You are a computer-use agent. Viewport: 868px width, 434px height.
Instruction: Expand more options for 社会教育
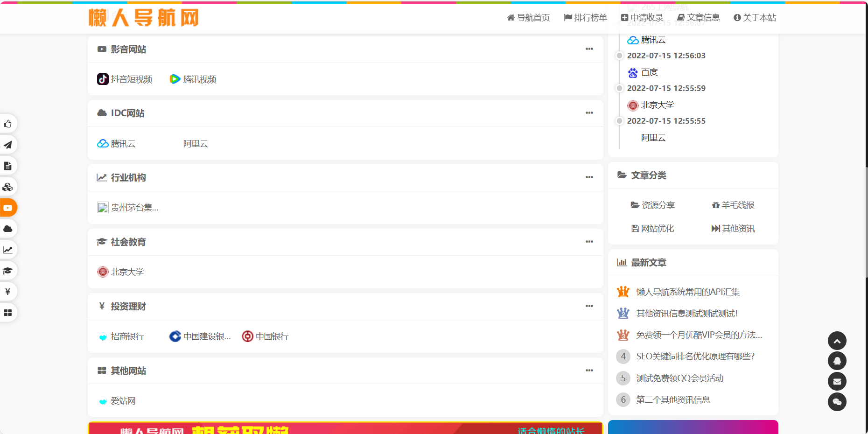pos(589,242)
